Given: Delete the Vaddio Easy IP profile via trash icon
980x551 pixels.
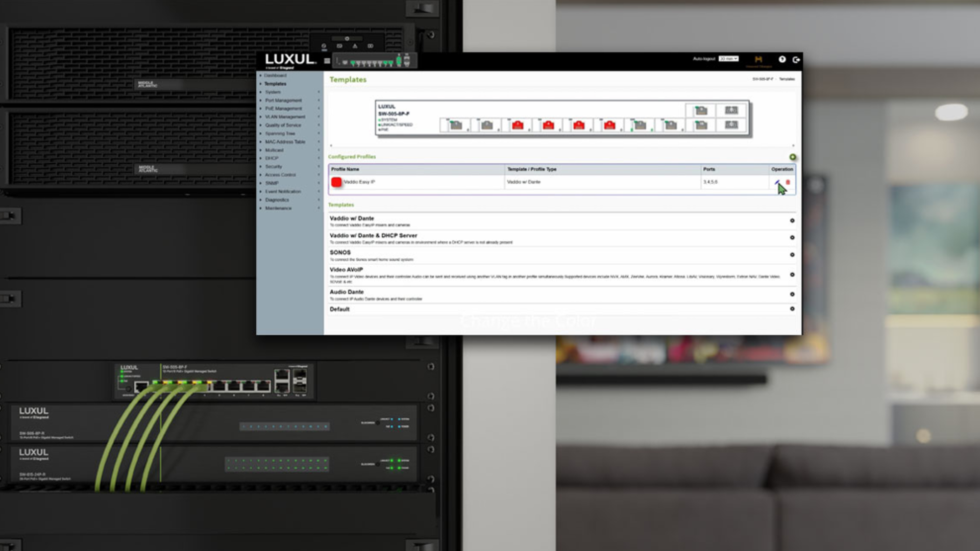Looking at the screenshot, I should coord(788,182).
